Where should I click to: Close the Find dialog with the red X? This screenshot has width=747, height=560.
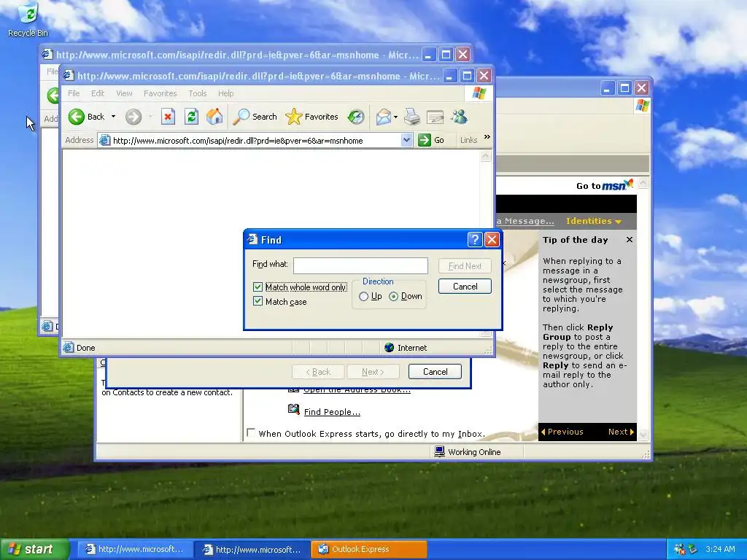pos(492,239)
